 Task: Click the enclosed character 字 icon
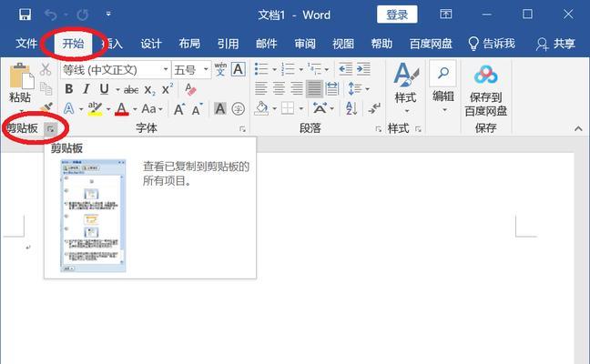tap(239, 109)
